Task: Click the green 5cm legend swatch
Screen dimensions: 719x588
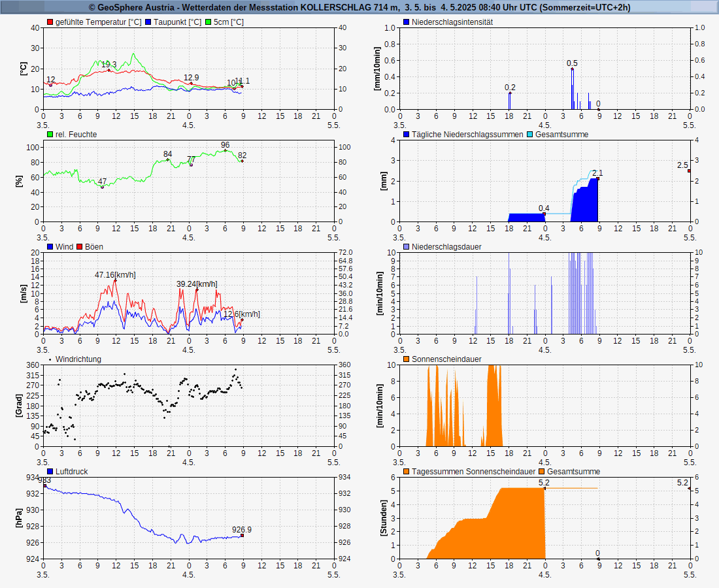Action: point(208,22)
